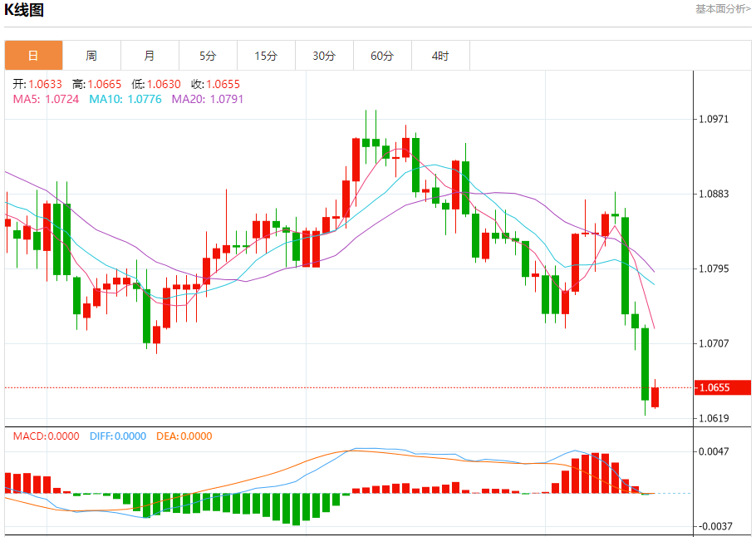The width and height of the screenshot is (756, 537).
Task: Open the 5分 interval tab
Action: tap(208, 56)
